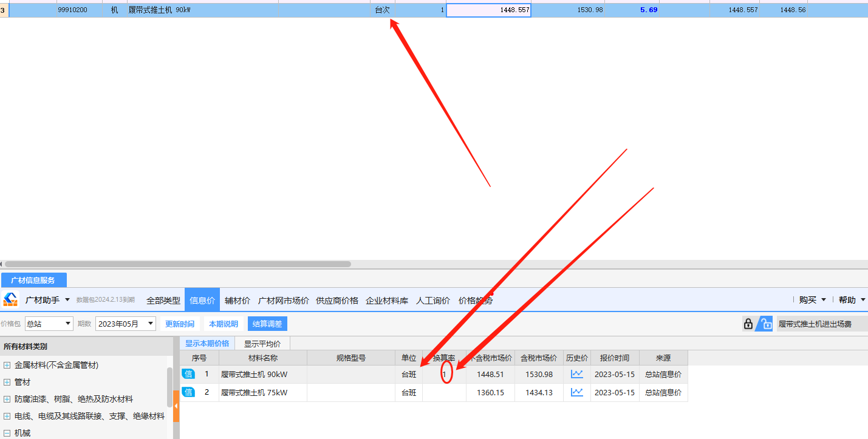Click the locked padlock icon

(748, 324)
